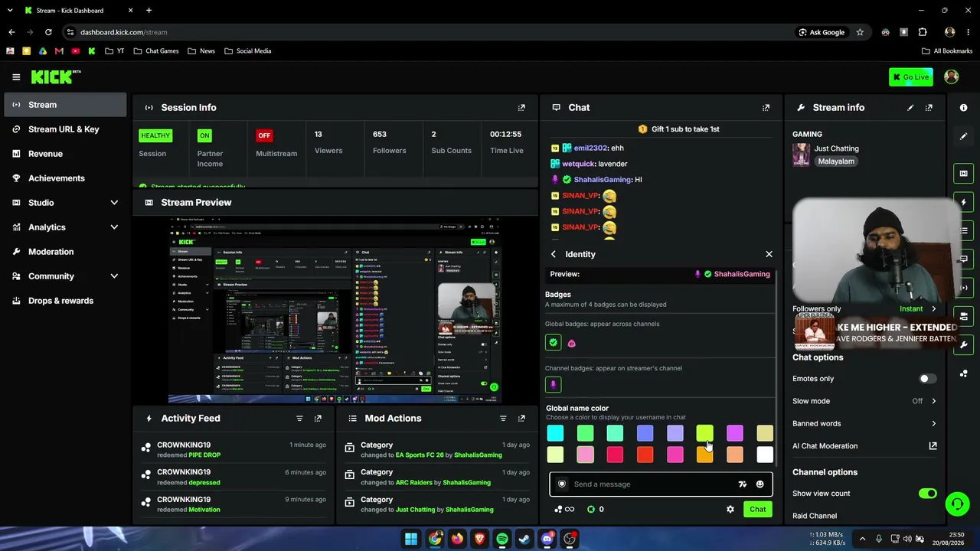980x551 pixels.
Task: Pop out the Mod Actions panel
Action: (521, 419)
